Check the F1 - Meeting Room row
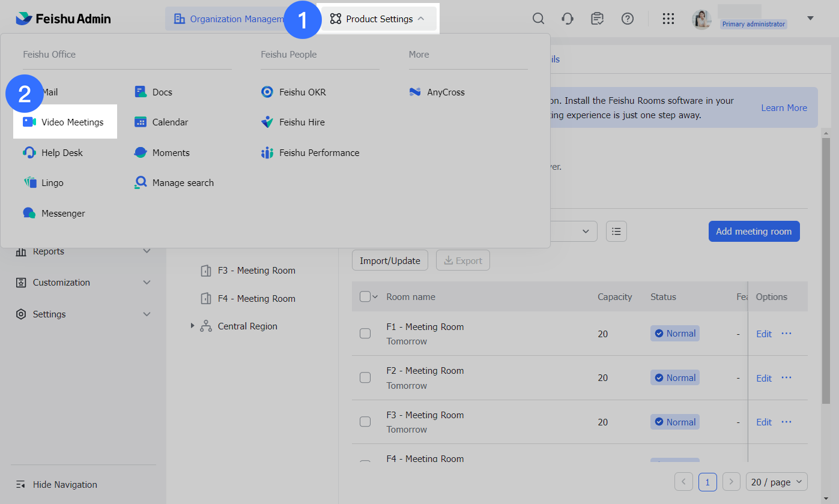 pyautogui.click(x=365, y=334)
